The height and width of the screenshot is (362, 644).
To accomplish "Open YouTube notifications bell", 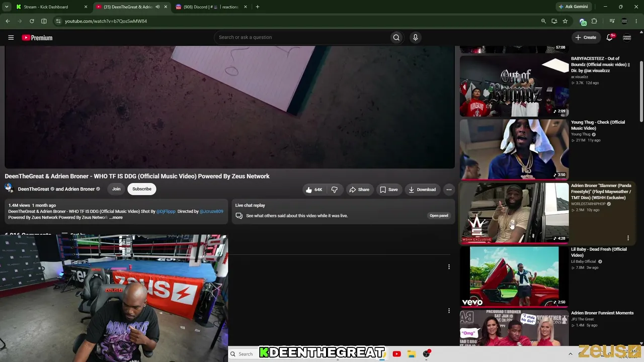I will click(x=610, y=37).
